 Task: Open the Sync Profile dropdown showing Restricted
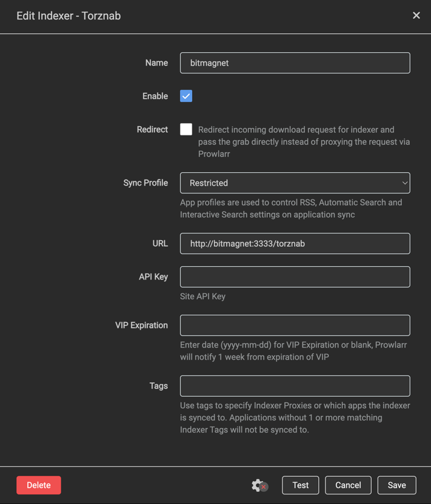coord(295,183)
